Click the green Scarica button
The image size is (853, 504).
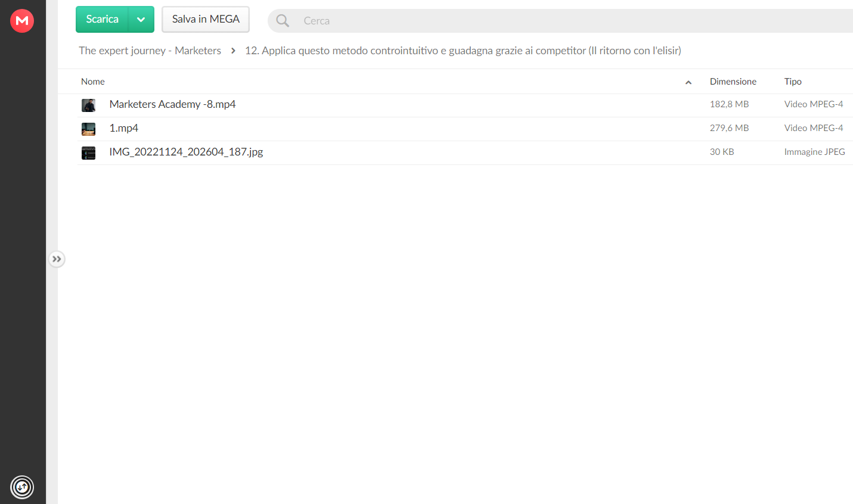(102, 20)
